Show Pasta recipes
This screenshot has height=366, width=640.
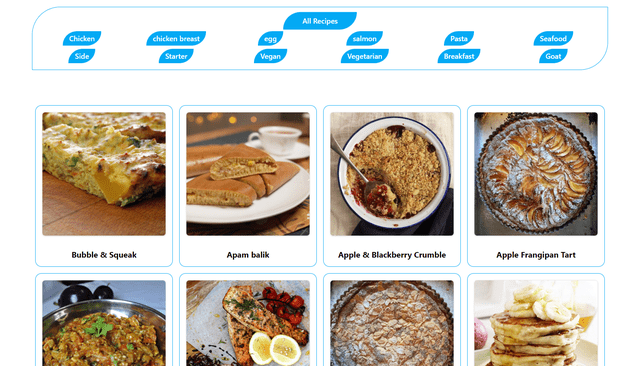pyautogui.click(x=459, y=38)
